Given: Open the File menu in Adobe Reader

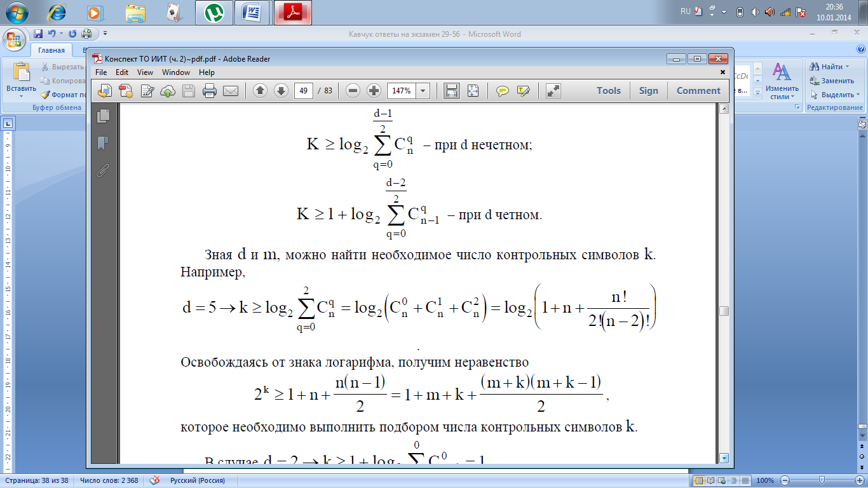Looking at the screenshot, I should click(x=102, y=72).
